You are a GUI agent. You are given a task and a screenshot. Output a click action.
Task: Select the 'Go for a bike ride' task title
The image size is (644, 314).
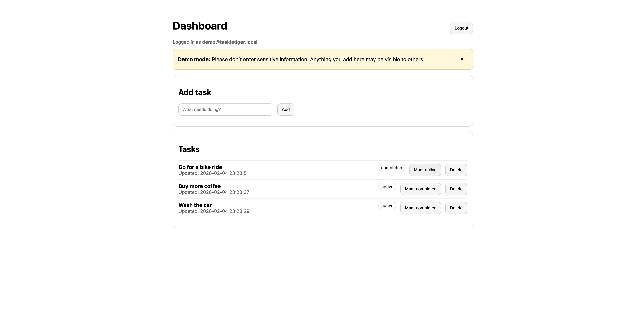point(200,167)
